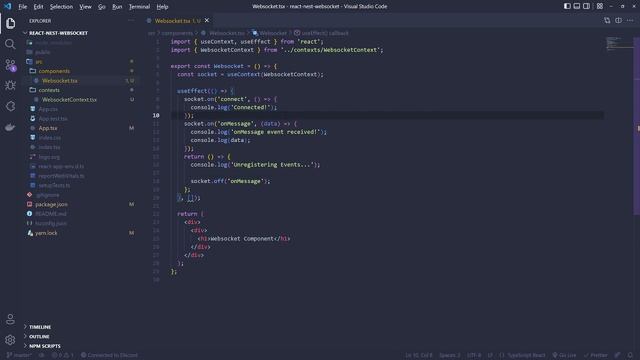
Task: Open the Run menu
Action: tap(117, 7)
